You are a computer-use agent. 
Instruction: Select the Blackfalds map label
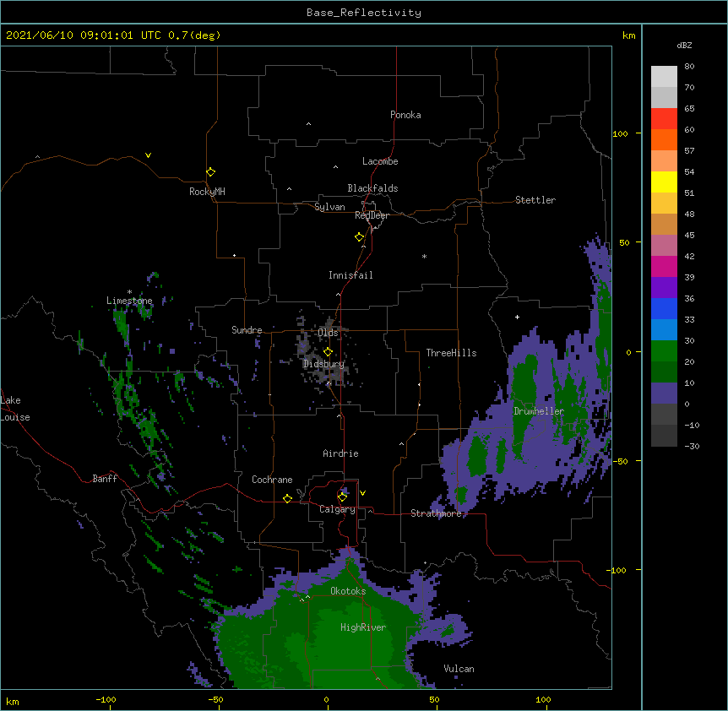click(x=372, y=188)
